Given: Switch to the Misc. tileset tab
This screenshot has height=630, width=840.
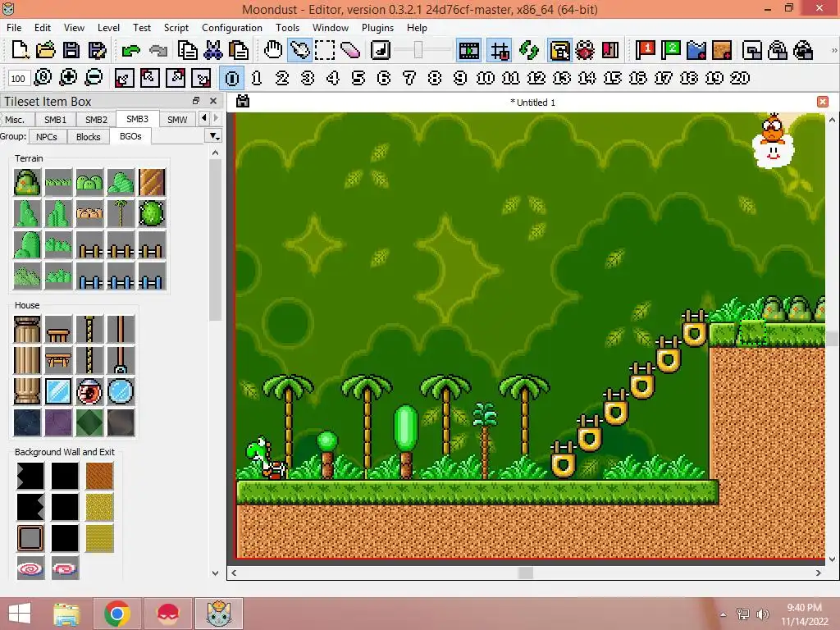Looking at the screenshot, I should click(x=15, y=120).
